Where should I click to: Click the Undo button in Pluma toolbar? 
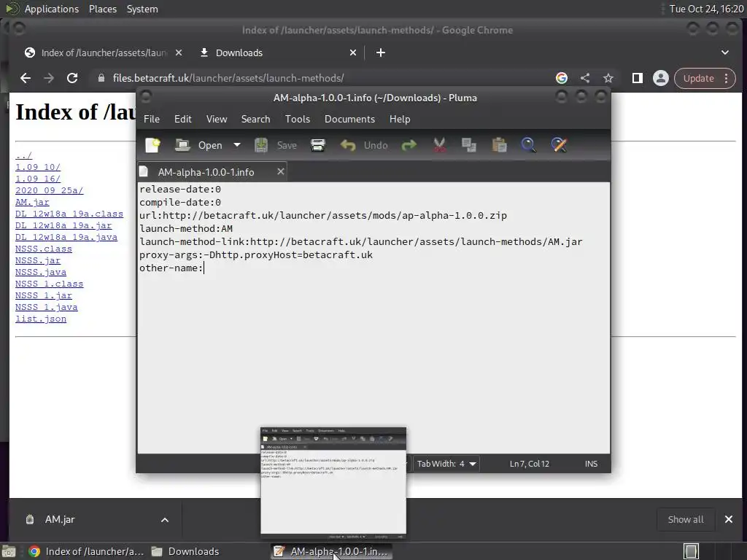[365, 145]
